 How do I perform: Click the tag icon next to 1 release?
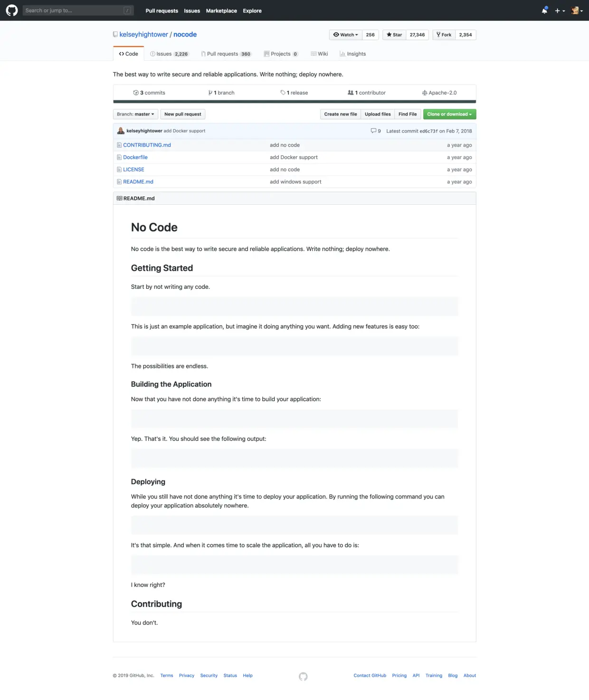pos(283,93)
